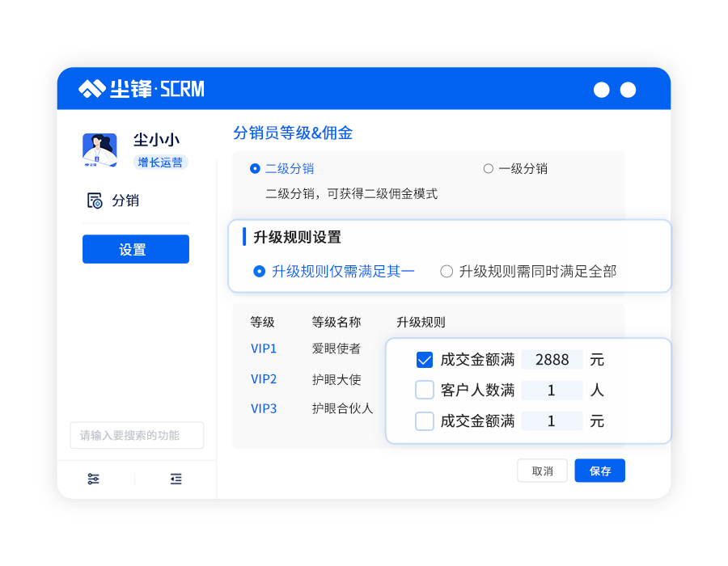Click 二级分销，可获得二级佣金模式 description text
Viewport: 728px width, 566px height.
point(352,194)
